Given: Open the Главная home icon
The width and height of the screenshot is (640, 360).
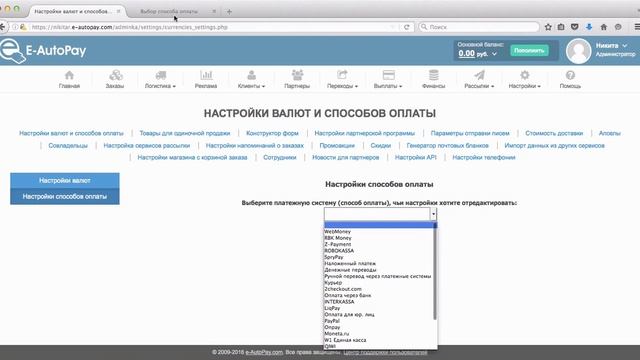Looking at the screenshot, I should click(69, 76).
